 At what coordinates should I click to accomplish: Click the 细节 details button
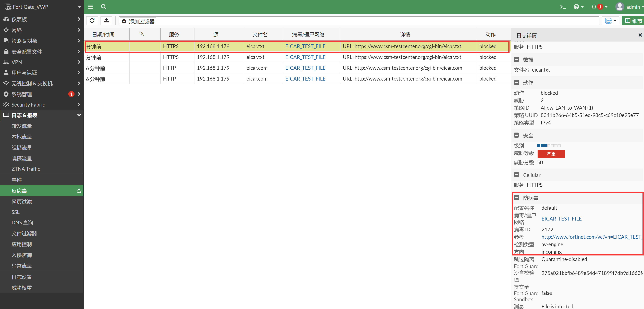[633, 21]
